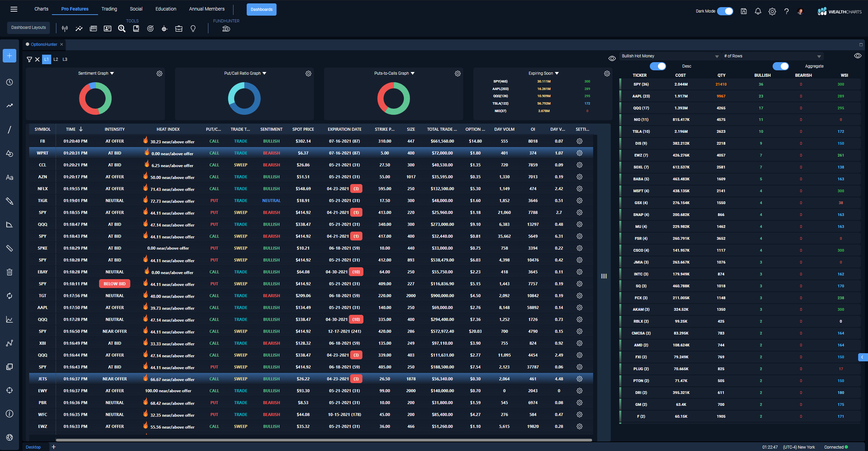This screenshot has height=451, width=868.
Task: Open the sparkle trend chart tool
Action: [x=79, y=29]
